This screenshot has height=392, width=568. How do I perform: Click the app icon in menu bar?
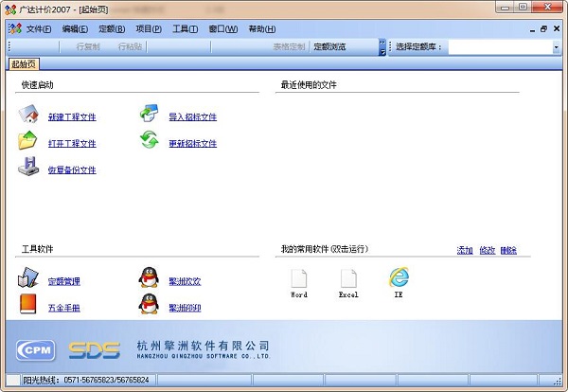click(15, 29)
